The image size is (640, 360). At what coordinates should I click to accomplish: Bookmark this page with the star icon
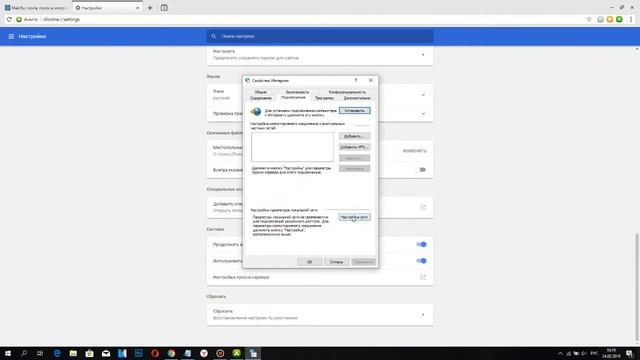tap(589, 19)
